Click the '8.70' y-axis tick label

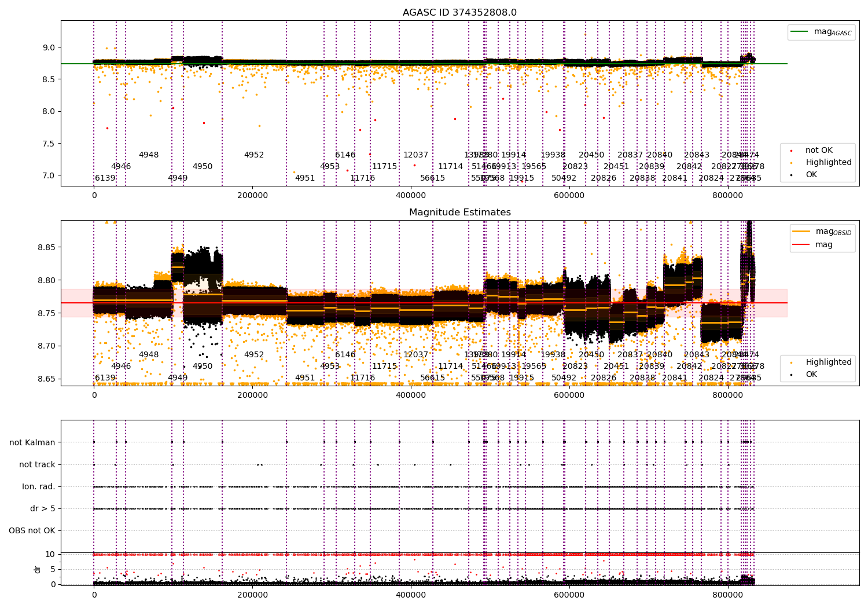tap(46, 346)
